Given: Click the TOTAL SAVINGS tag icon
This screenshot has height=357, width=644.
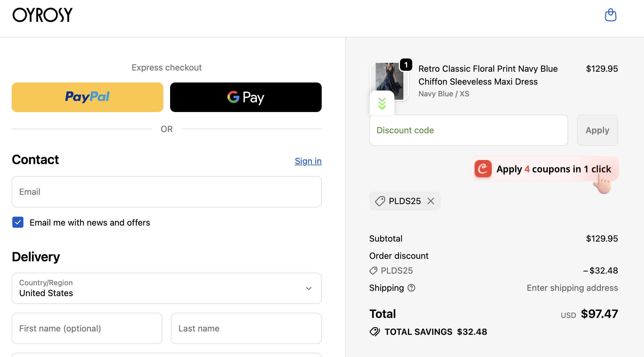Looking at the screenshot, I should [375, 332].
